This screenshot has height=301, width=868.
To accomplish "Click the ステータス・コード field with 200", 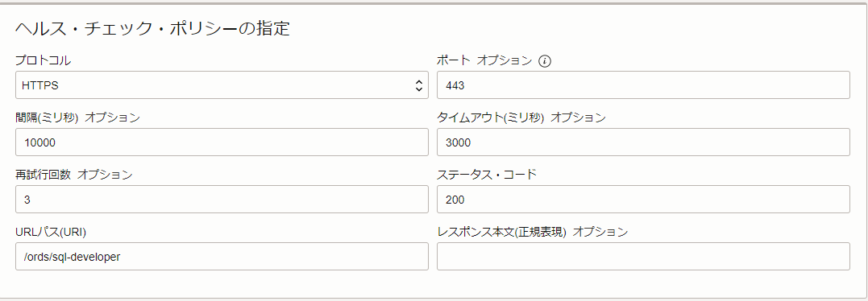I will tap(643, 199).
